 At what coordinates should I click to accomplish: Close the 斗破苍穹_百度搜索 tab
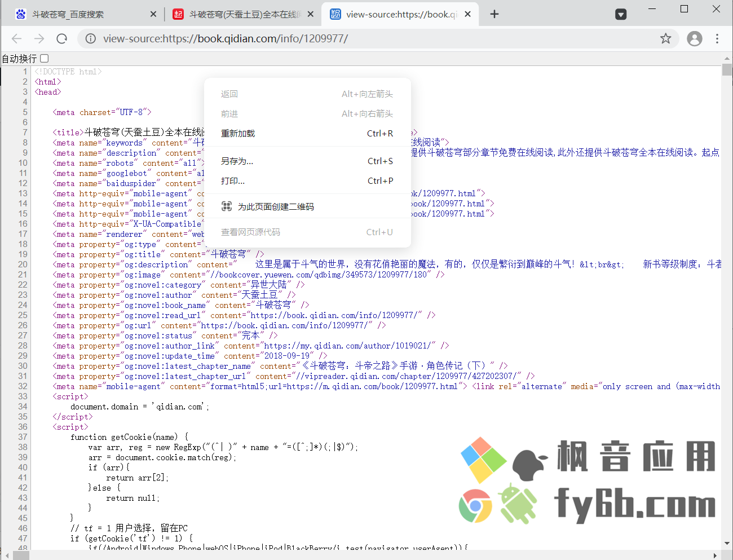[x=153, y=14]
